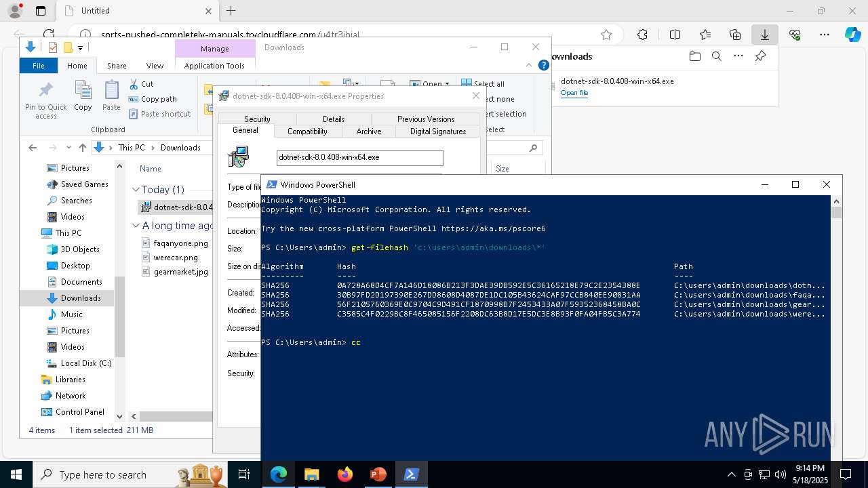
Task: Select 3D Objects in navigation pane
Action: click(73, 249)
